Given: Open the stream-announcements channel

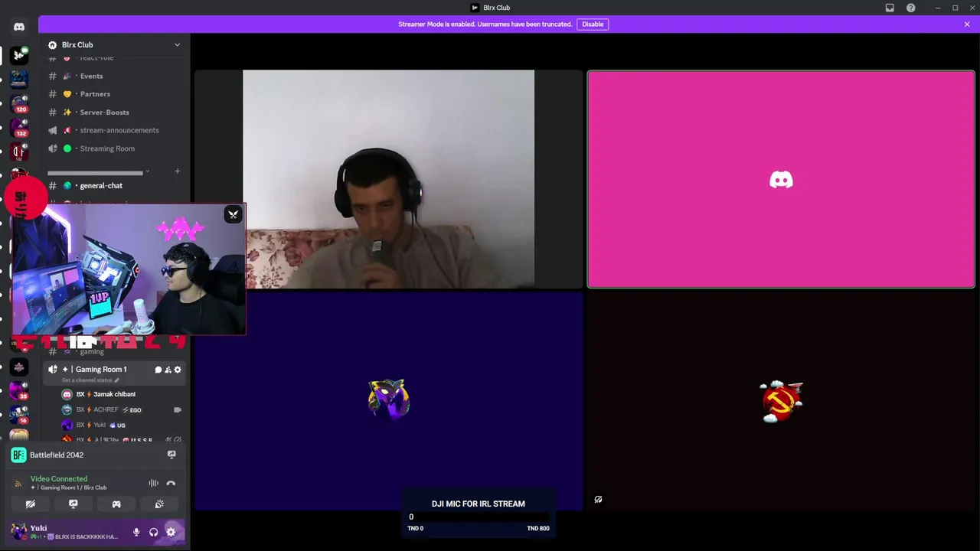Looking at the screenshot, I should click(113, 130).
